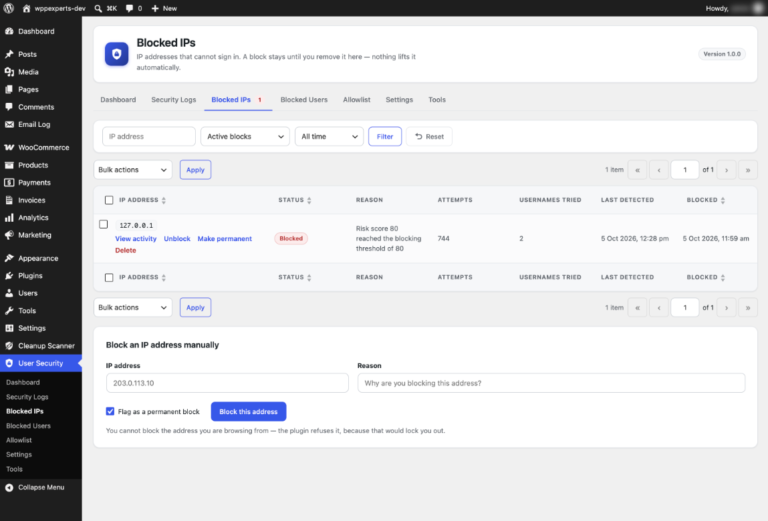Switch to the Security Logs tab
Screen dimensions: 768x521
tap(173, 100)
